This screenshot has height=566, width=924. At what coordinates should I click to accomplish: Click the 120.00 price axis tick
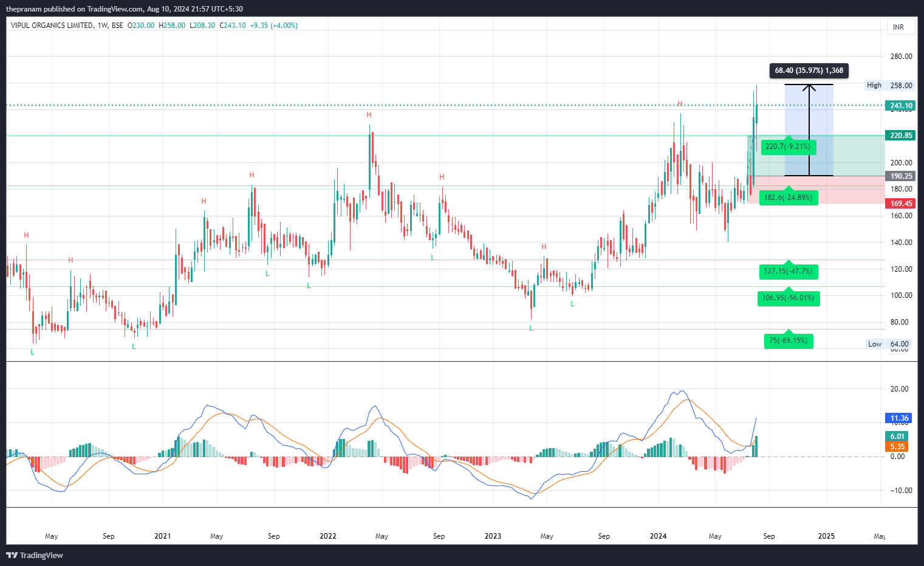[x=901, y=269]
